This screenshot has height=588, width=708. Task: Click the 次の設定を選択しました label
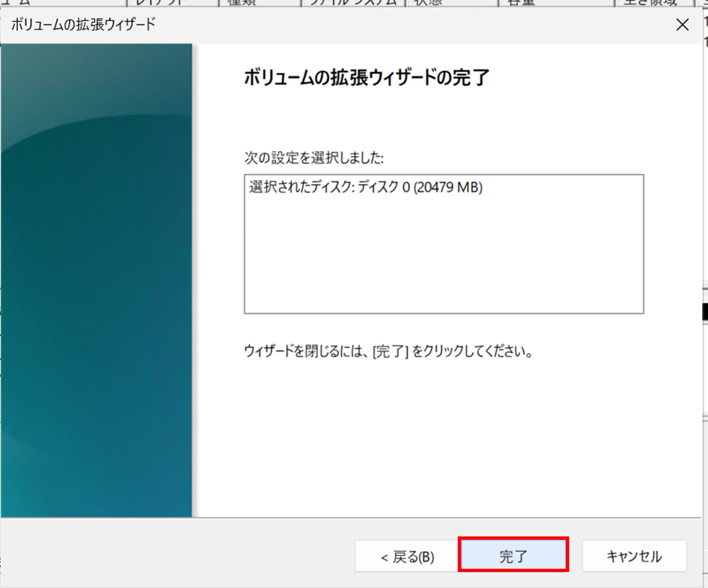(x=314, y=158)
